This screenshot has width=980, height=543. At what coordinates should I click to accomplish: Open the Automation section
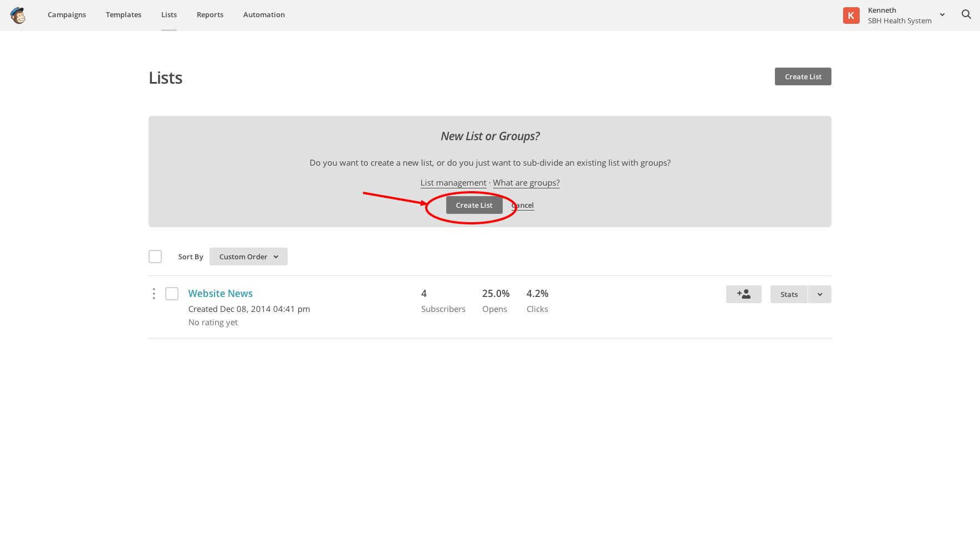tap(264, 15)
